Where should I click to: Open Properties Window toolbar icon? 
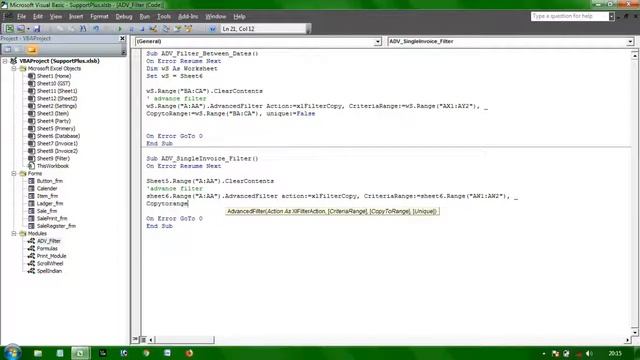(178, 29)
